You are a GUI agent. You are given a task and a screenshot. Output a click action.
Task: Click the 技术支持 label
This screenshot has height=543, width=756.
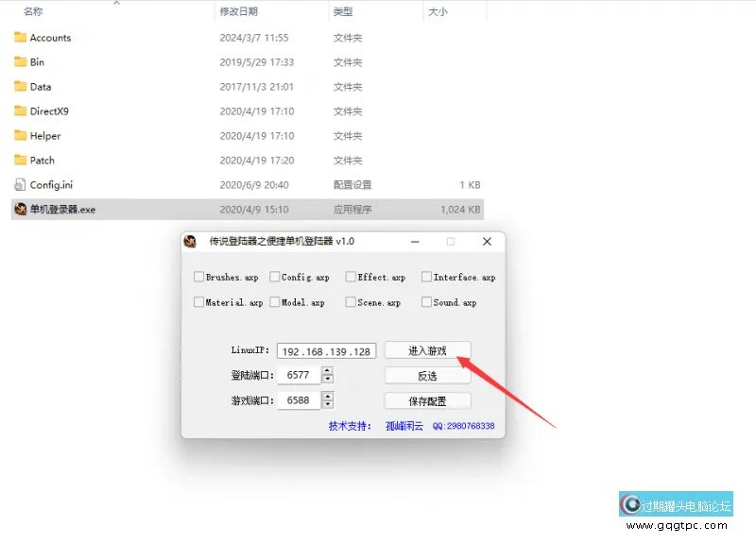350,426
